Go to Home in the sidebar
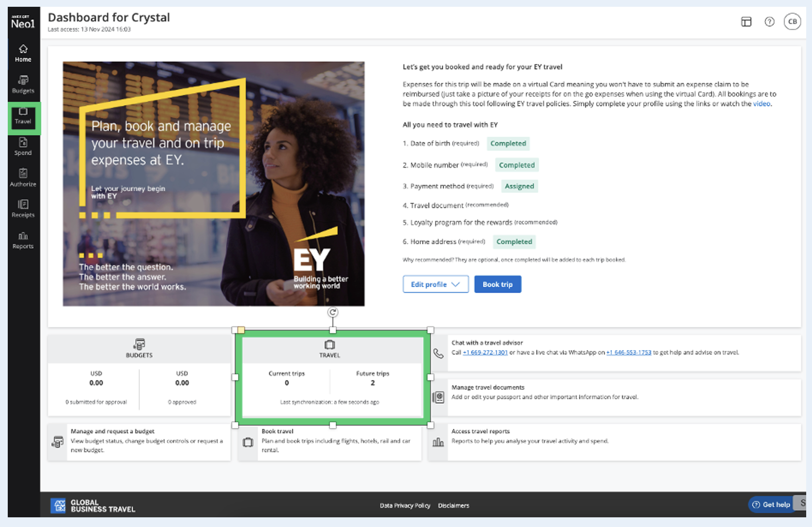 pos(23,53)
